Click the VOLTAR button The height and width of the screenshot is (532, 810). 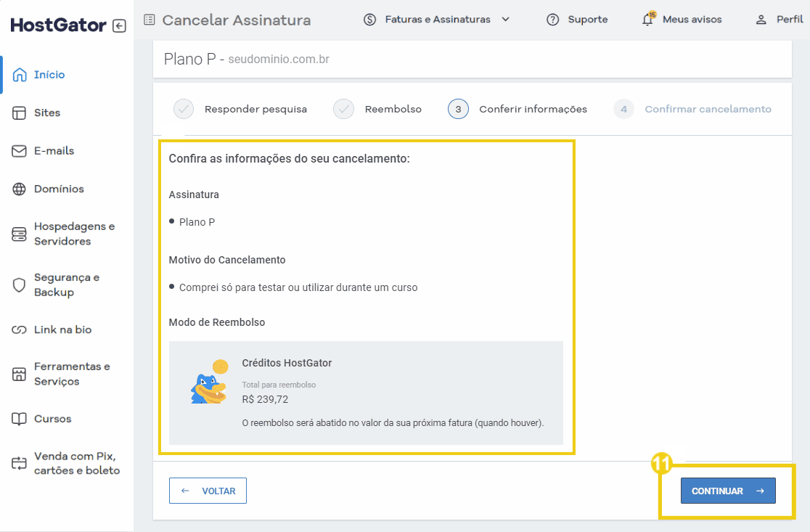pyautogui.click(x=208, y=491)
